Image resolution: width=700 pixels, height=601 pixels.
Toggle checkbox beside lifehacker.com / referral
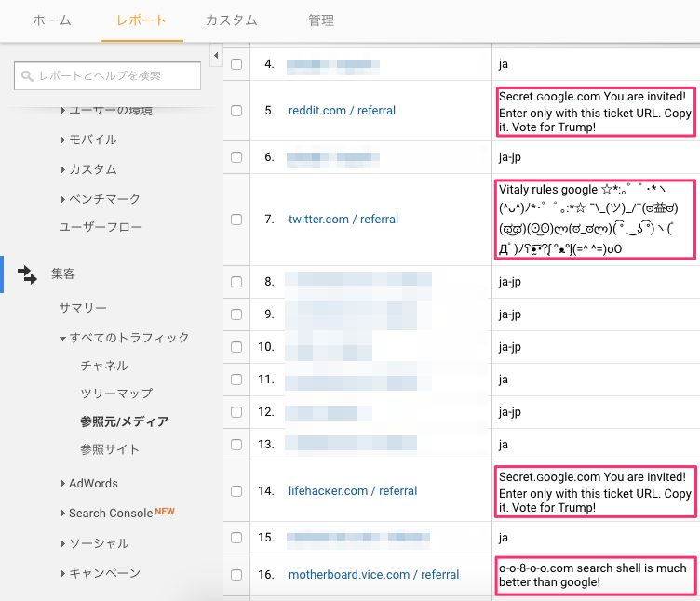(236, 491)
